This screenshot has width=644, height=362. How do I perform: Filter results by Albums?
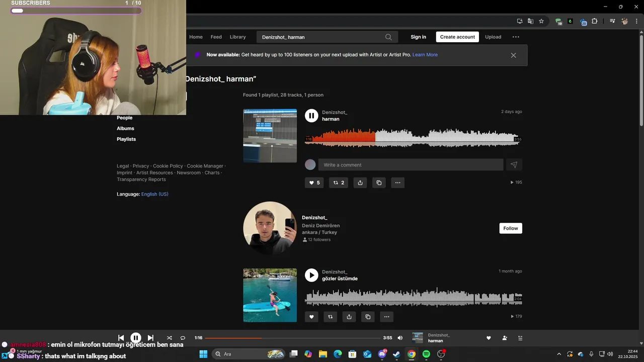[x=125, y=128]
